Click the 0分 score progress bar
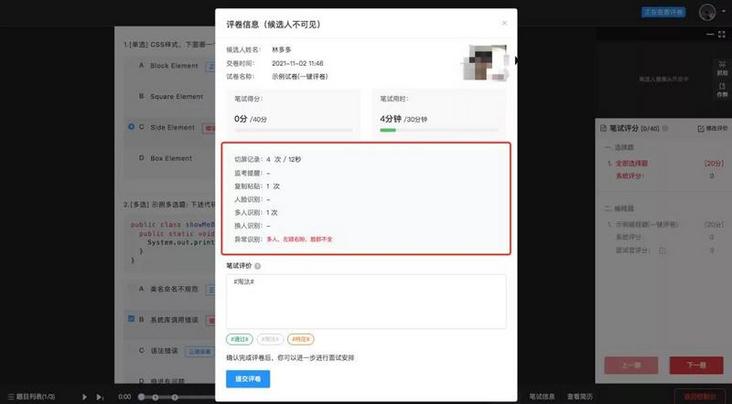 click(293, 130)
